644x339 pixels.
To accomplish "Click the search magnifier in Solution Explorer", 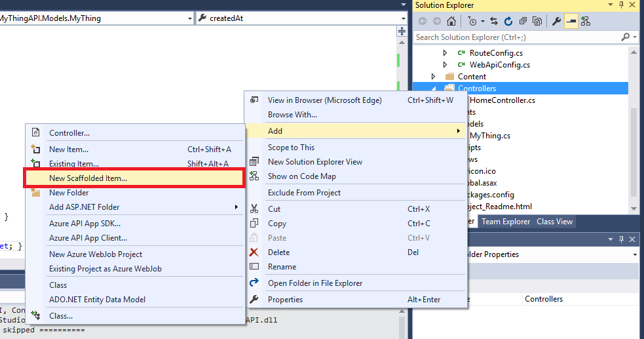I will (626, 37).
